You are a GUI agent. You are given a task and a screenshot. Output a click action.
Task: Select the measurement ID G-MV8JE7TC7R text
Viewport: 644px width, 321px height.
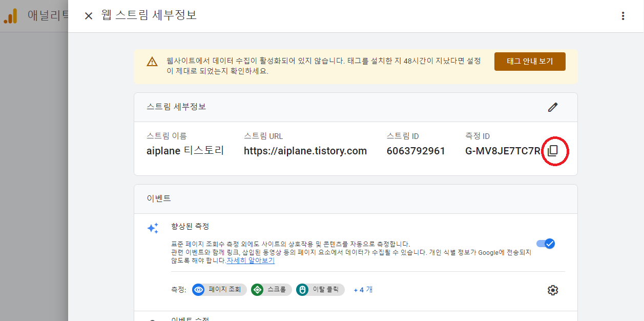pyautogui.click(x=503, y=151)
